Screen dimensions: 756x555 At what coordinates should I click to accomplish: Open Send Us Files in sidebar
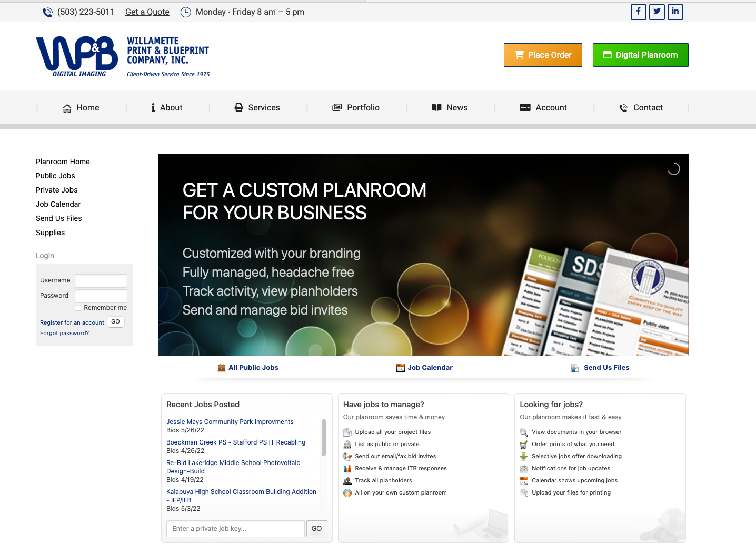[x=58, y=218]
